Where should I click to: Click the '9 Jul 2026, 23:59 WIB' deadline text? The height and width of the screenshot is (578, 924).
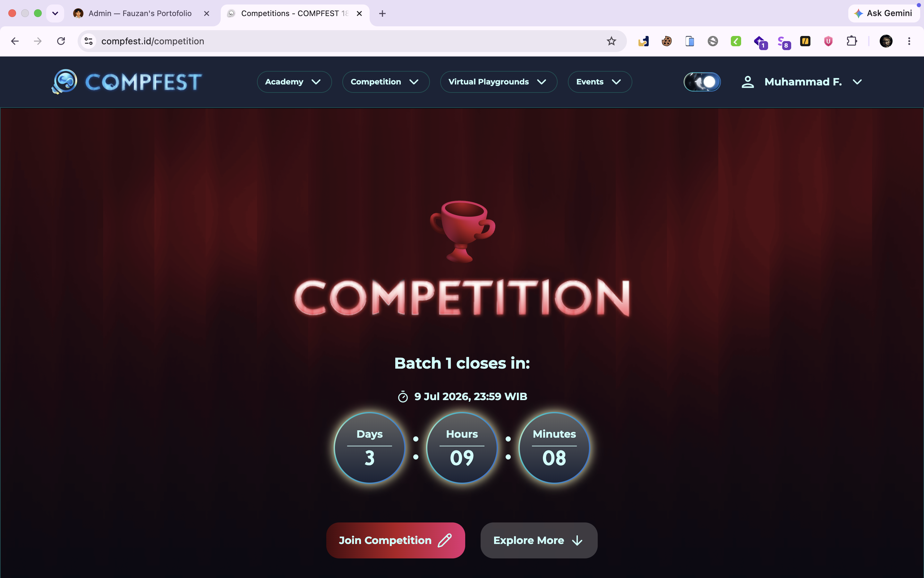(x=471, y=397)
